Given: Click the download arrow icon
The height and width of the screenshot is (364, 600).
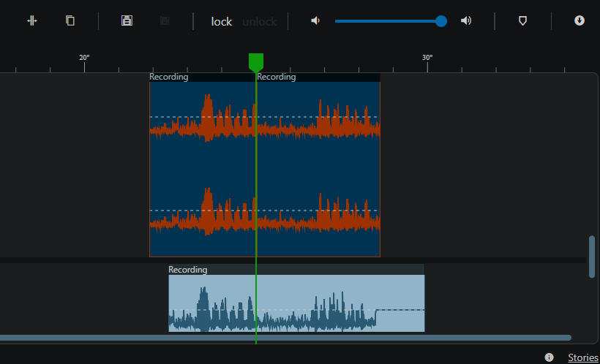Looking at the screenshot, I should tap(580, 20).
